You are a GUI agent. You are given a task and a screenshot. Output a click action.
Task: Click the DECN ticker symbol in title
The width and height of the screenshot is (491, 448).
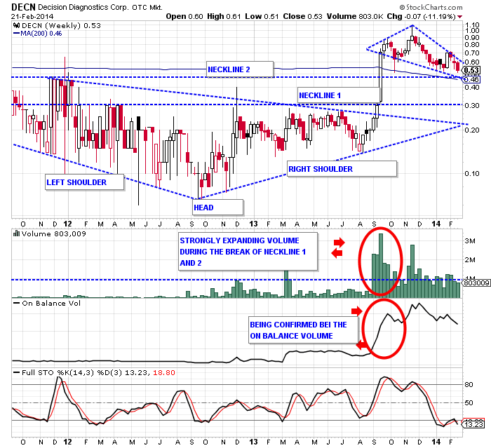(23, 7)
